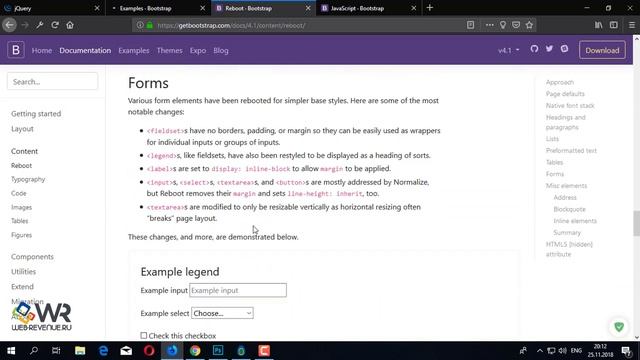Click the green padlock site security icon

pyautogui.click(x=150, y=25)
